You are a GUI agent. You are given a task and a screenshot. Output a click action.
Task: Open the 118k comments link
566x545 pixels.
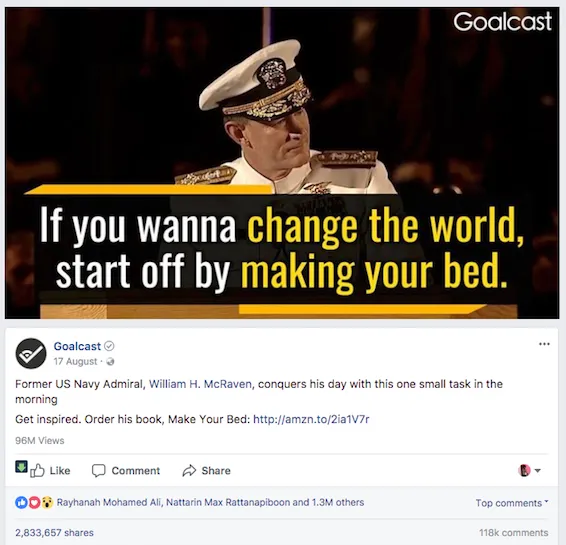click(514, 533)
